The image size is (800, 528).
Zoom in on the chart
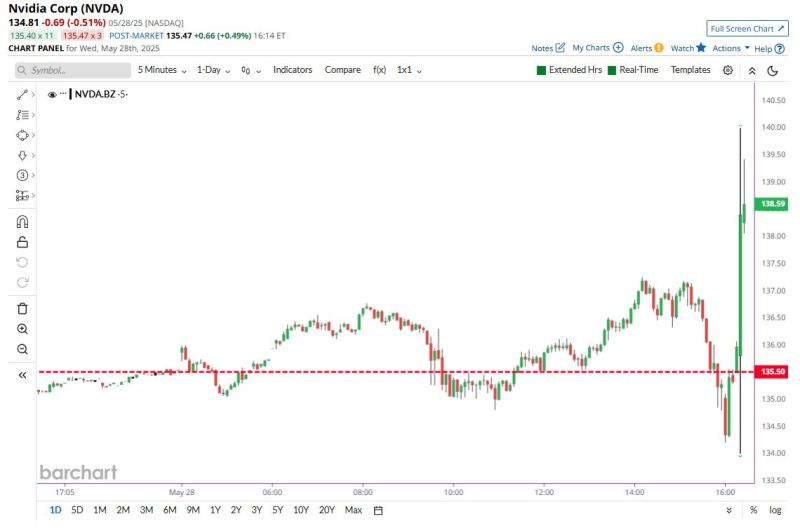[22, 329]
